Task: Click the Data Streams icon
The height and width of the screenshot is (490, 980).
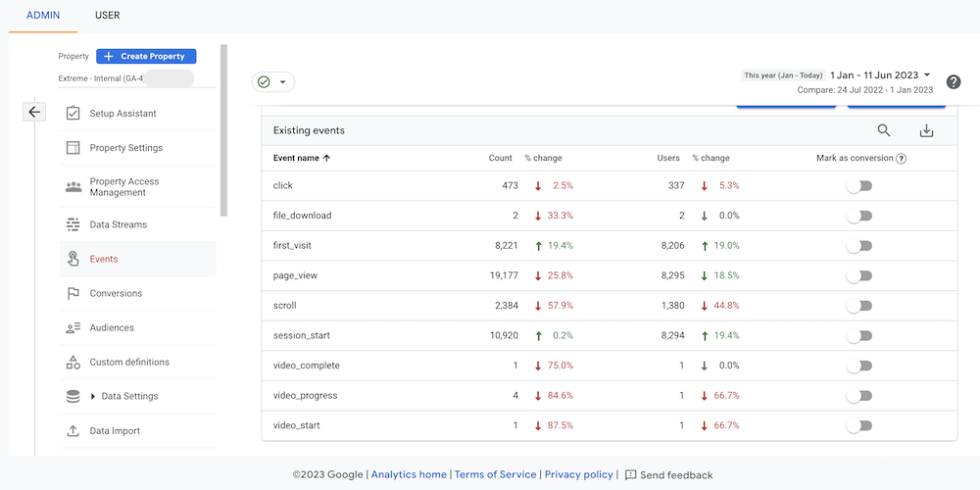Action: pos(73,224)
